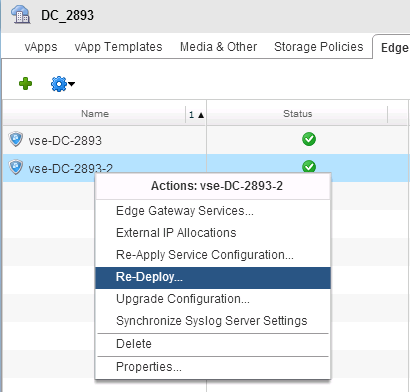Image resolution: width=410 pixels, height=392 pixels.
Task: Open Properties from the context menu
Action: pyautogui.click(x=213, y=367)
